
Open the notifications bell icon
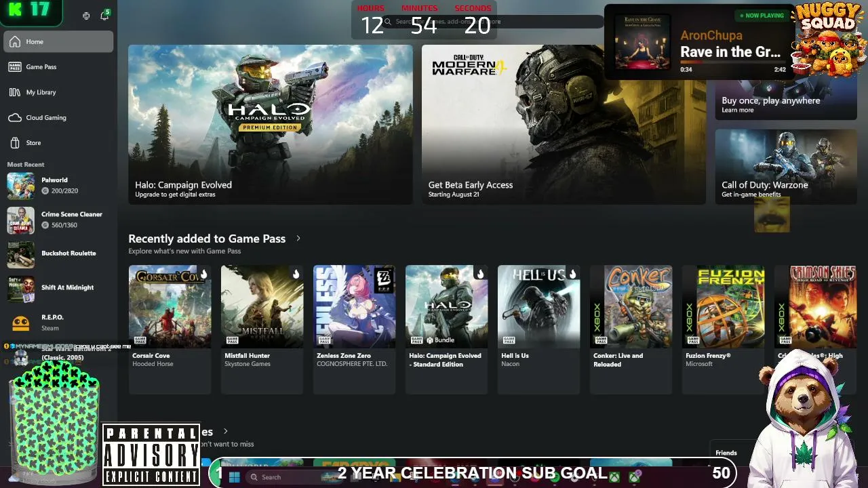(x=104, y=16)
